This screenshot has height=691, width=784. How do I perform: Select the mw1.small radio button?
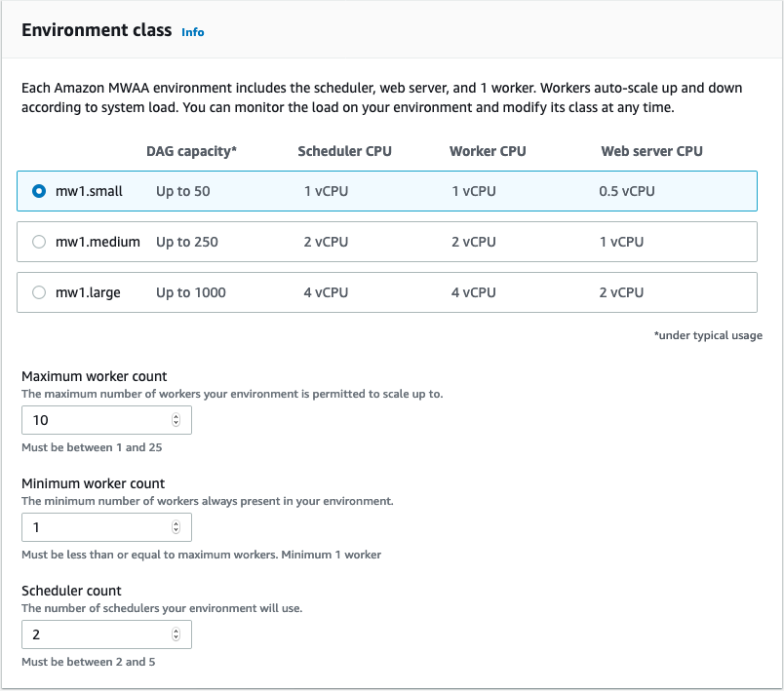coord(37,191)
